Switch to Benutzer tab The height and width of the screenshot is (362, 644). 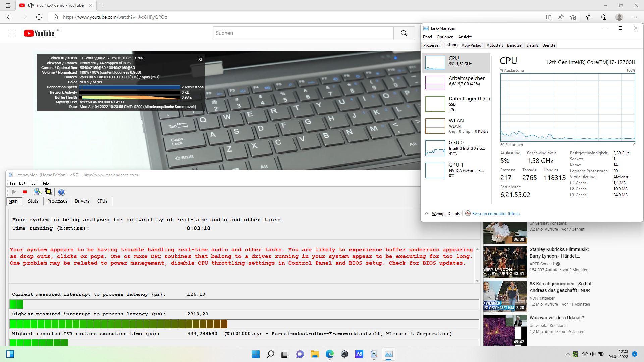coord(515,45)
